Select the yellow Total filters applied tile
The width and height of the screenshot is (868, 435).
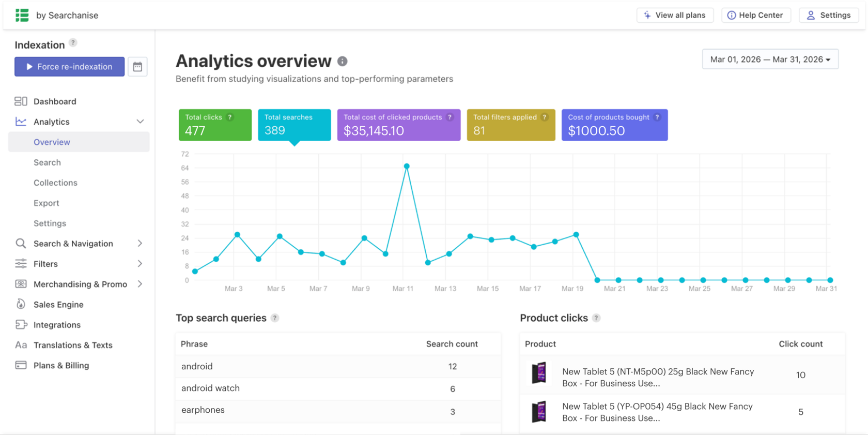[x=511, y=125]
